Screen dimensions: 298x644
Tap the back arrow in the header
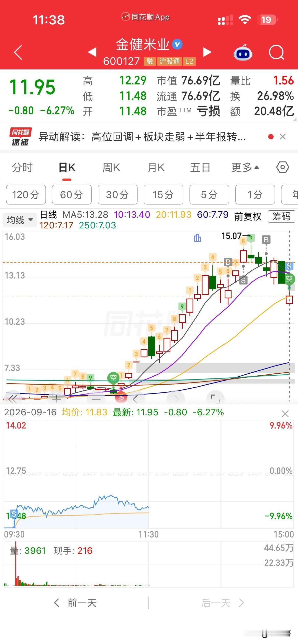click(x=18, y=52)
